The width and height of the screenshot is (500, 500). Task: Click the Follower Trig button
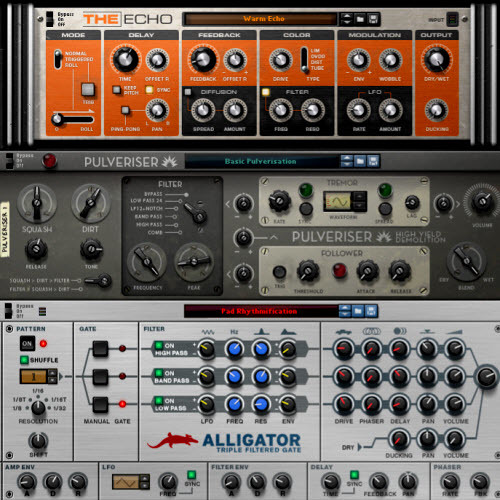pos(279,272)
